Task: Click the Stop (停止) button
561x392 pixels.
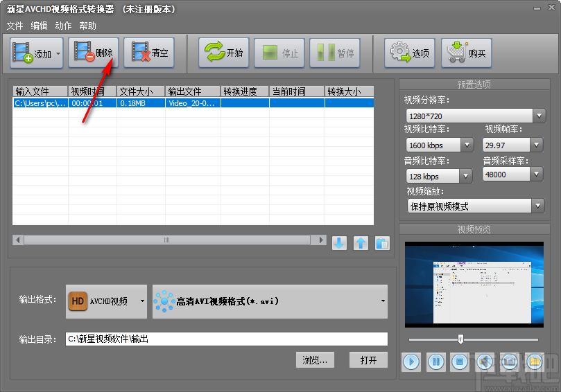Action: [279, 53]
